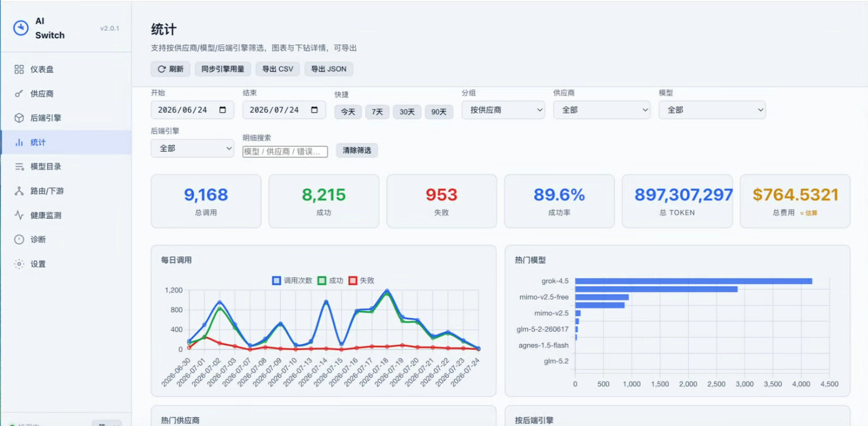This screenshot has height=426, width=868.
Task: Click the 成功率 card showing 89.6%
Action: point(559,201)
